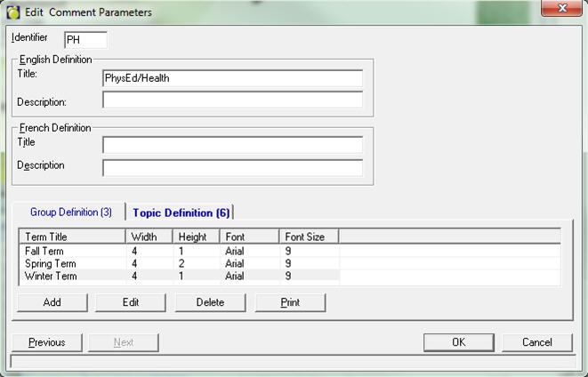Click the Term Title column header
Image resolution: width=588 pixels, height=377 pixels.
tap(71, 237)
